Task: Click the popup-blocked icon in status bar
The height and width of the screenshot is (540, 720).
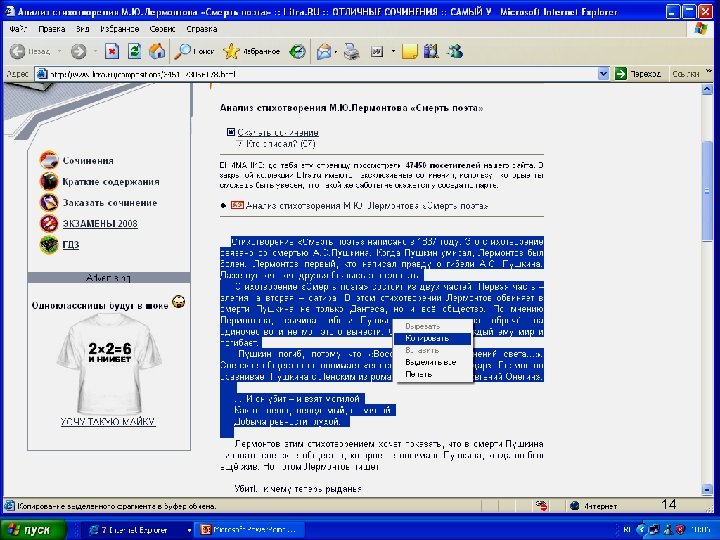Action: (542, 506)
